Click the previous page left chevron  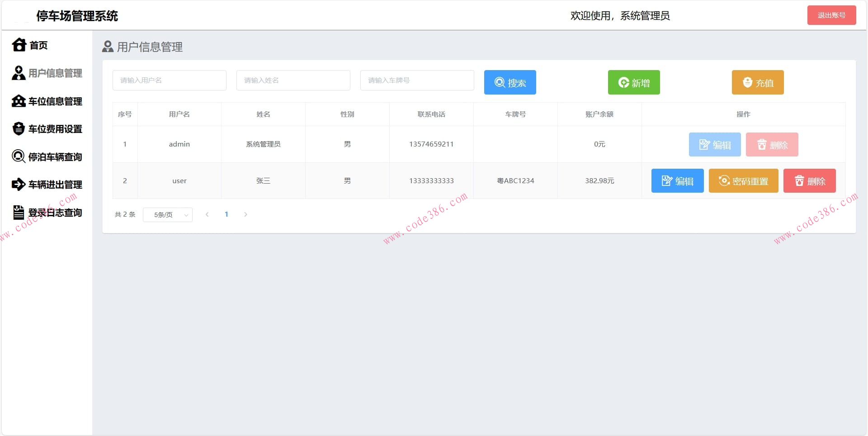click(207, 214)
